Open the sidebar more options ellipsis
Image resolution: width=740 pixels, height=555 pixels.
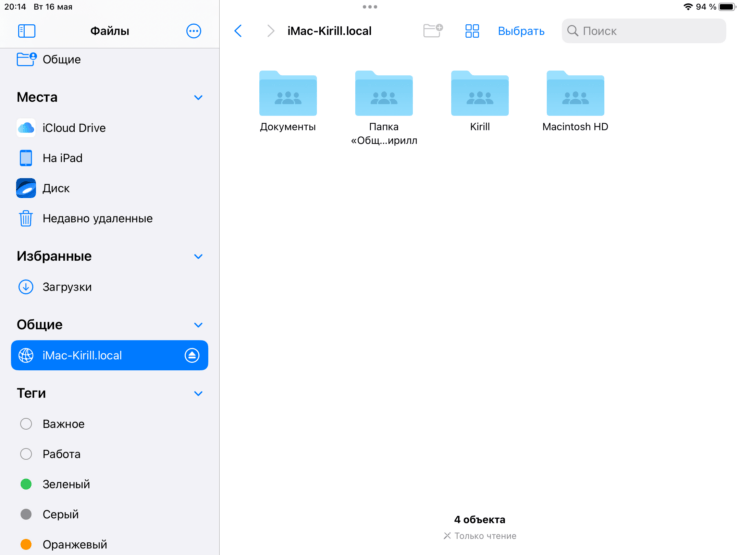194,31
